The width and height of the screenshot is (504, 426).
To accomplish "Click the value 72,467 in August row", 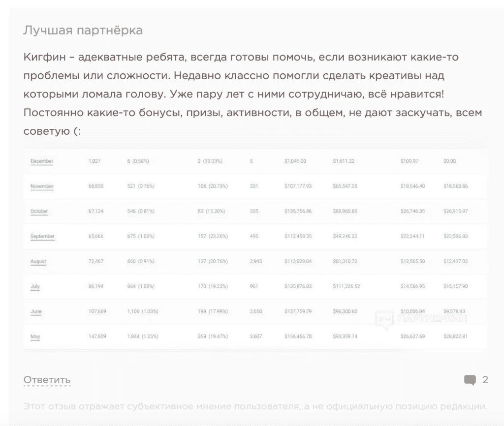I will pyautogui.click(x=96, y=261).
